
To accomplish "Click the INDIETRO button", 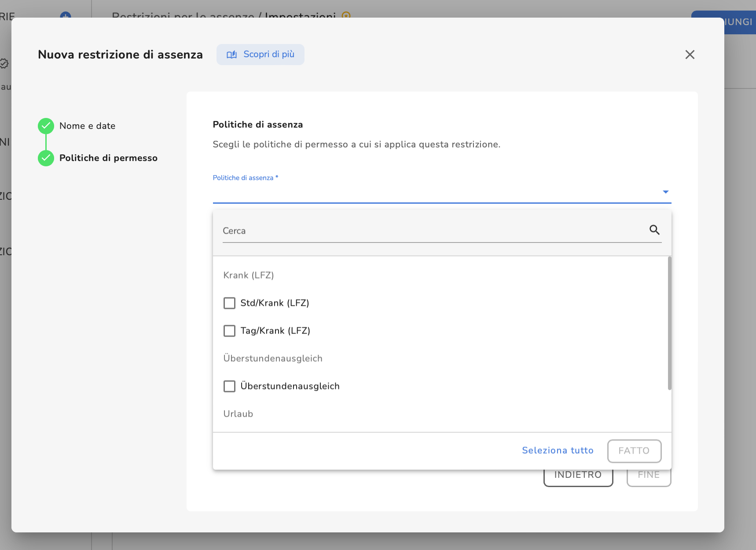I will pyautogui.click(x=578, y=478).
